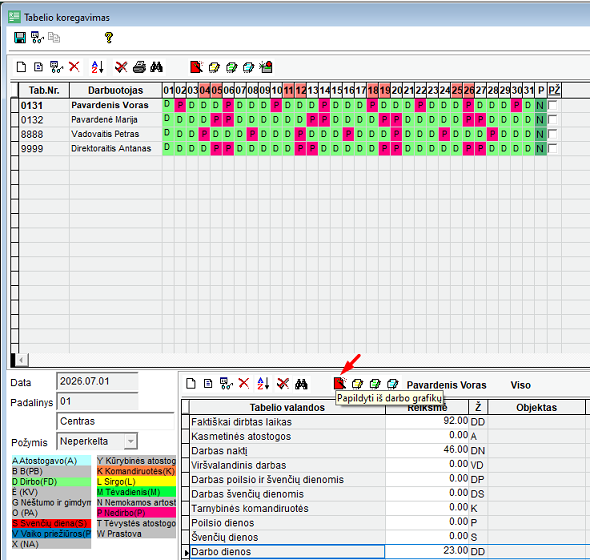Image resolution: width=590 pixels, height=560 pixels.
Task: Open the help question mark icon
Action: click(x=109, y=38)
